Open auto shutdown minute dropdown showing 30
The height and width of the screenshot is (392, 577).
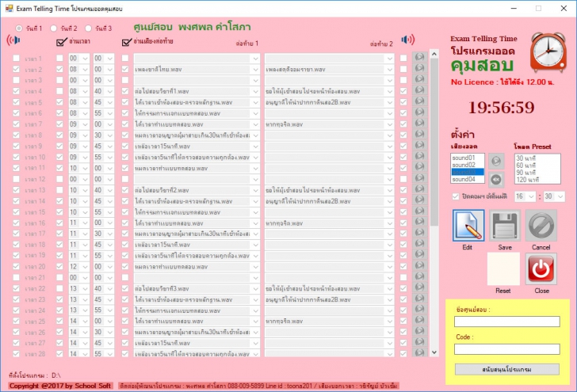click(560, 196)
